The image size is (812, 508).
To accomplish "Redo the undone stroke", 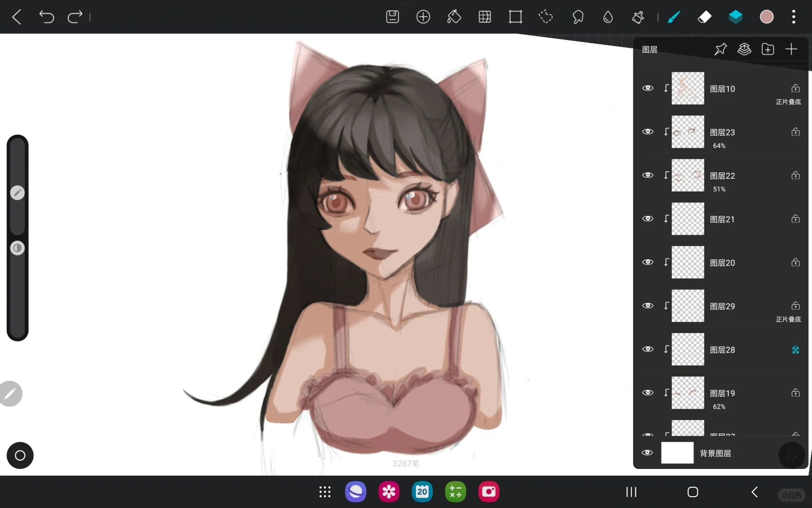I will tap(75, 17).
